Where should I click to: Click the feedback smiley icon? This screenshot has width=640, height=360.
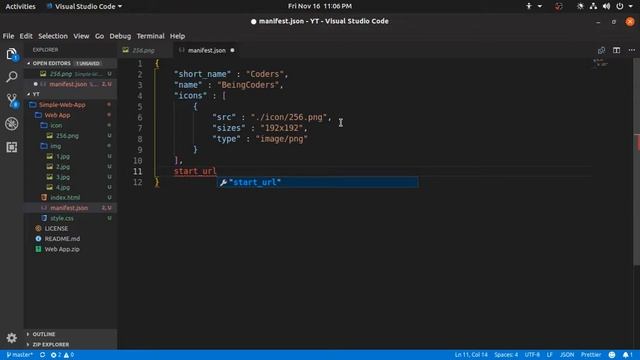(x=612, y=355)
